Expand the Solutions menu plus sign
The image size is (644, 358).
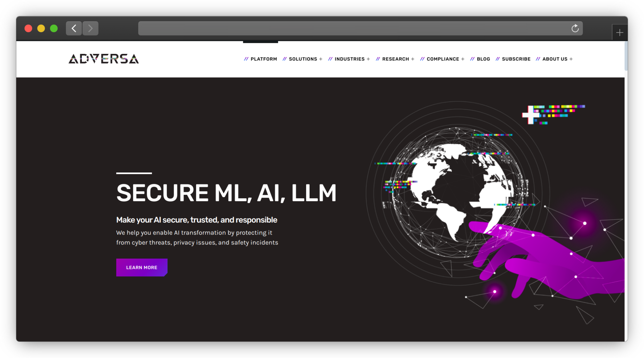(x=321, y=59)
